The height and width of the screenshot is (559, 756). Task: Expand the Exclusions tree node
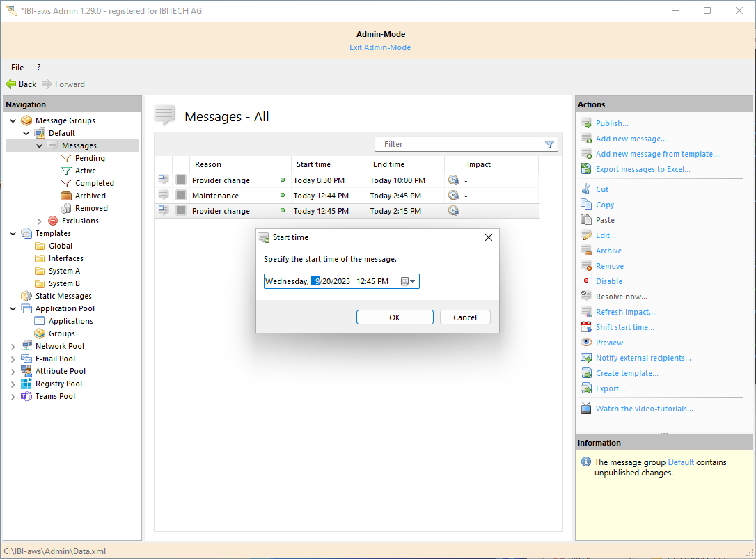pos(40,221)
